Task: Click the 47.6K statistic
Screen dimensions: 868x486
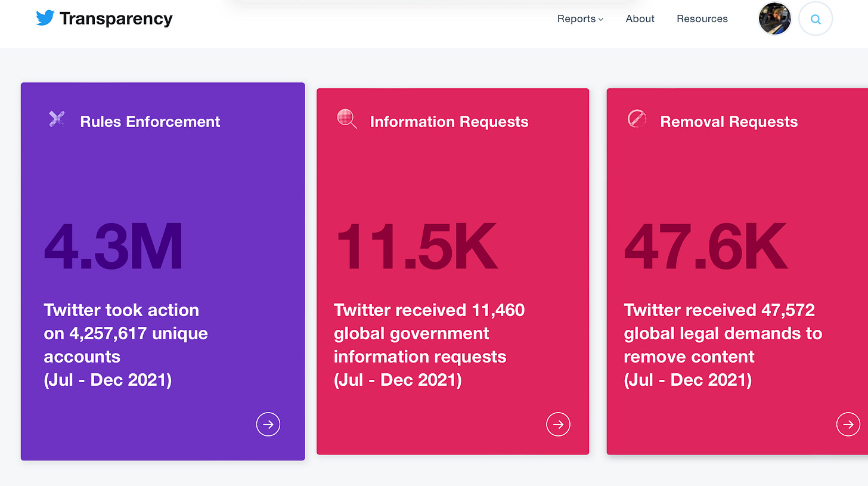Action: tap(706, 247)
